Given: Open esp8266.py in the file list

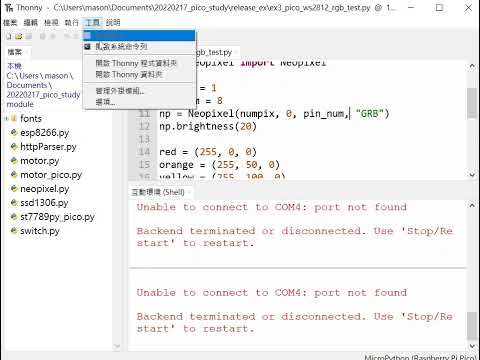Looking at the screenshot, I should pyautogui.click(x=45, y=133).
